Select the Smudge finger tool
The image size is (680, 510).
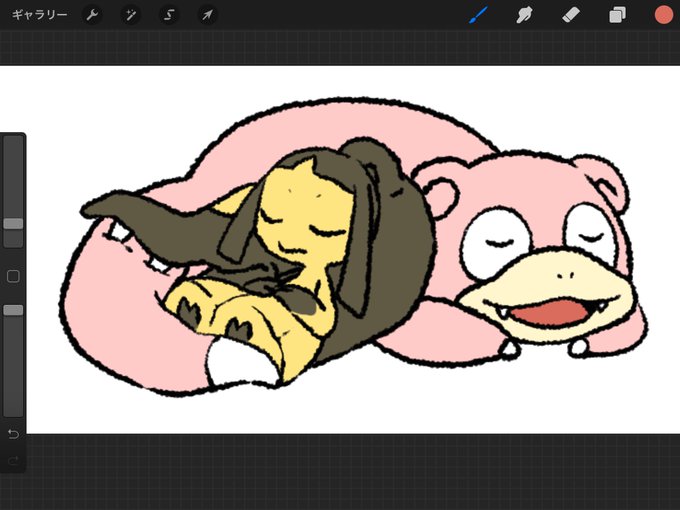click(524, 15)
